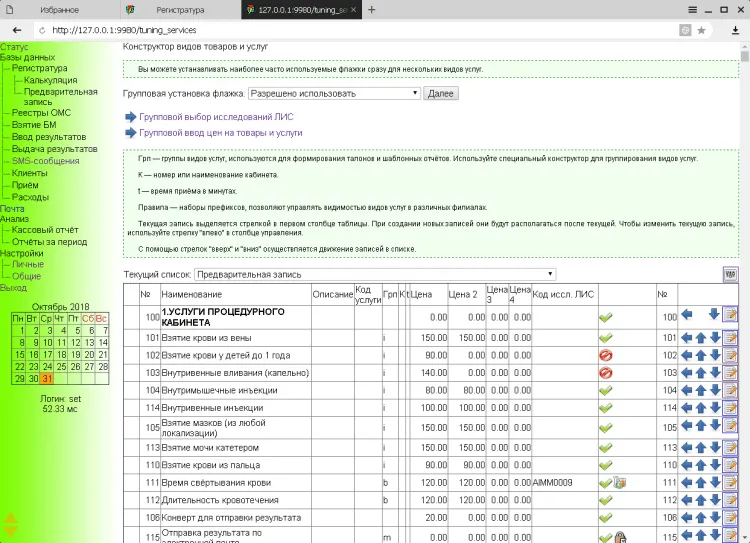The height and width of the screenshot is (543, 750).
Task: Select row 105 with left arrow icon
Action: [686, 425]
